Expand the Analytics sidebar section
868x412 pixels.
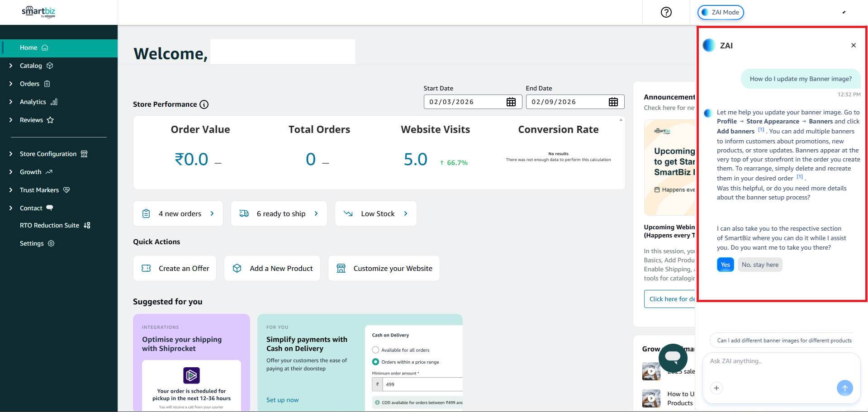(x=33, y=102)
